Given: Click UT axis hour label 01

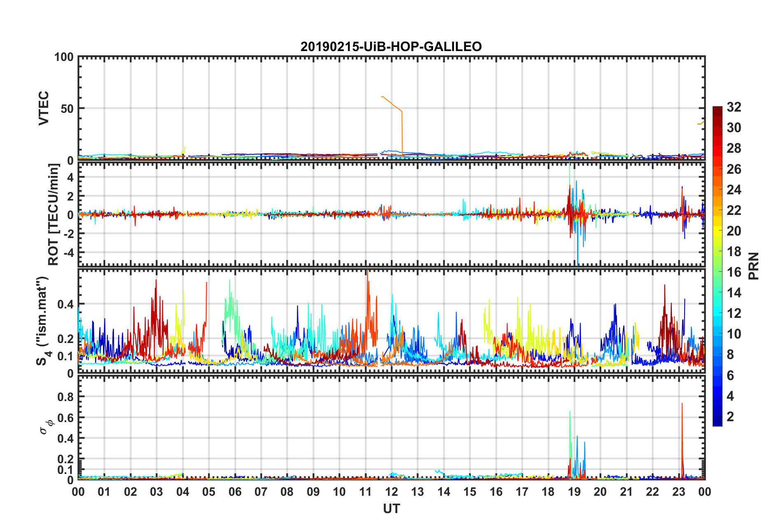Looking at the screenshot, I should tap(104, 492).
